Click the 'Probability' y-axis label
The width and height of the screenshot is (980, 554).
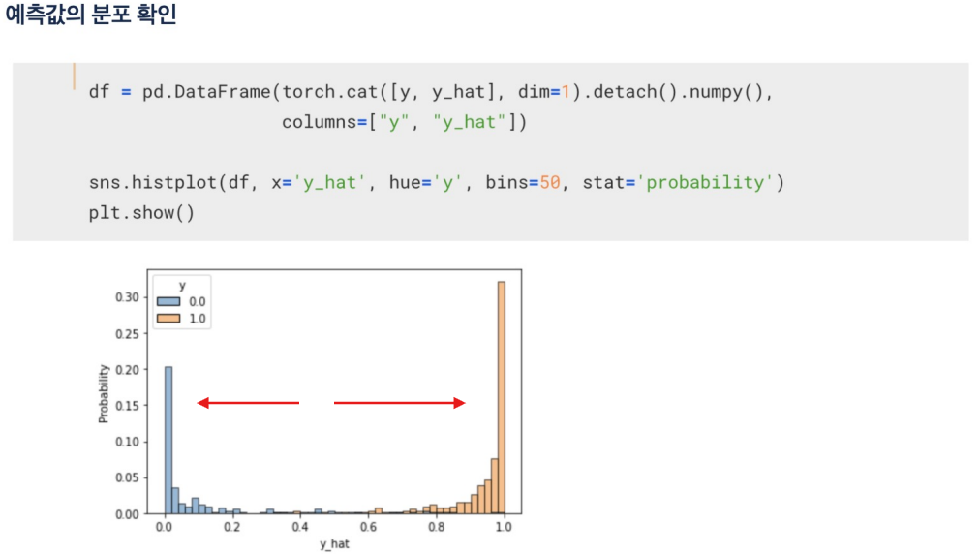104,394
